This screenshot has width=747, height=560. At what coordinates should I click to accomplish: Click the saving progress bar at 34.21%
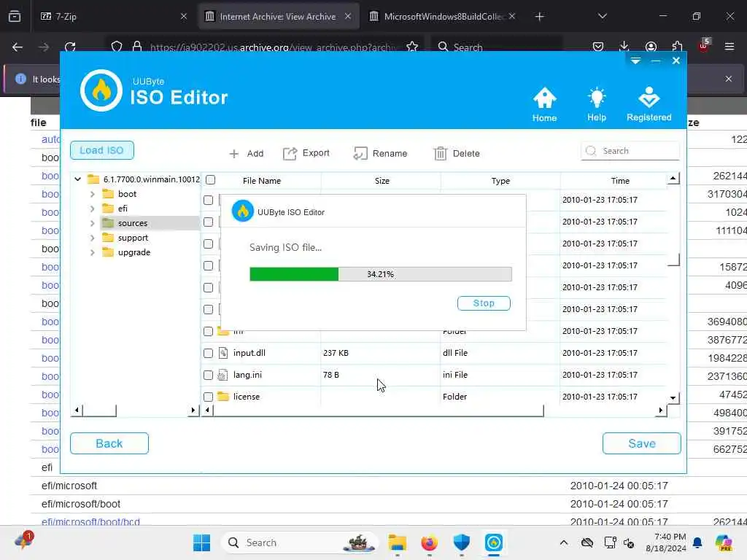tap(381, 274)
